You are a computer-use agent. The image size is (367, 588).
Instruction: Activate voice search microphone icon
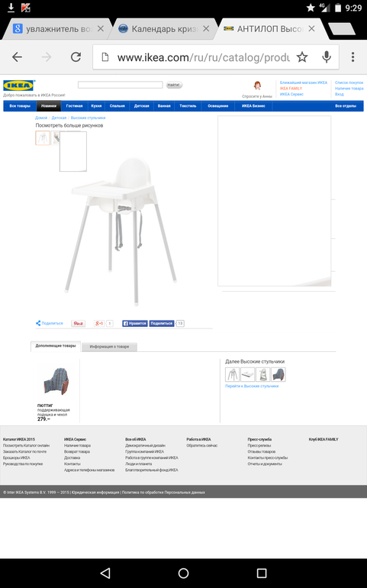327,57
